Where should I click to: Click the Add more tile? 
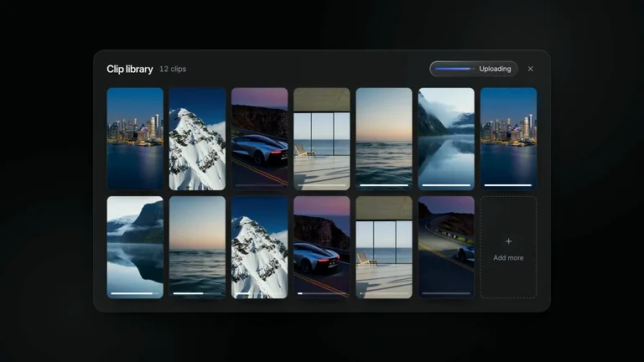508,247
